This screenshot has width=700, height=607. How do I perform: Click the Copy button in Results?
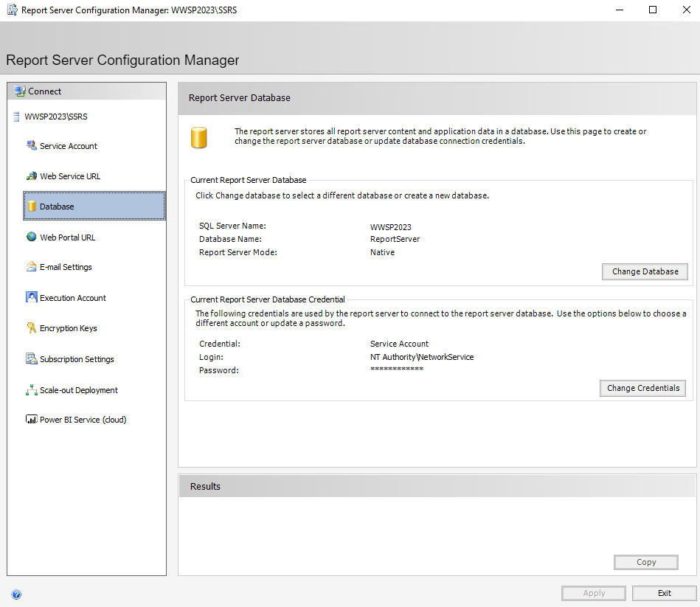tap(646, 562)
